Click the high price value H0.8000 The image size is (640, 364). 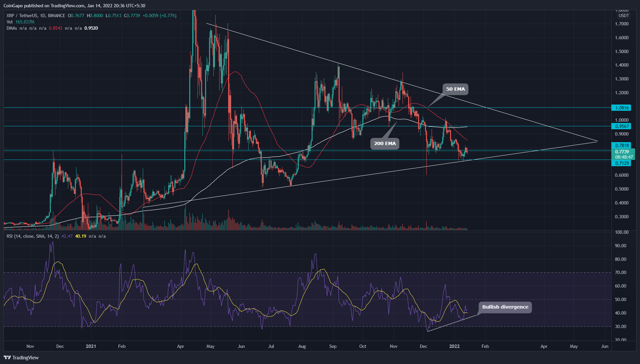tap(95, 15)
